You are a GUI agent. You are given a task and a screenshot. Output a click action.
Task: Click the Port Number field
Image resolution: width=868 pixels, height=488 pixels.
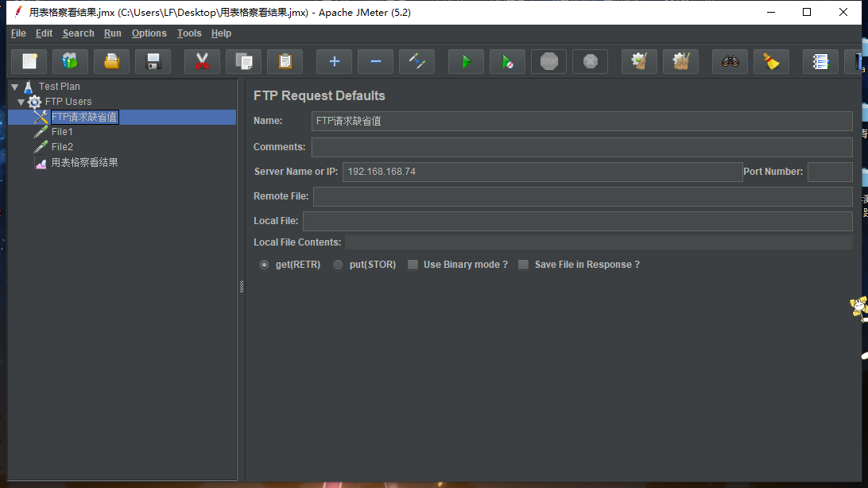click(830, 172)
